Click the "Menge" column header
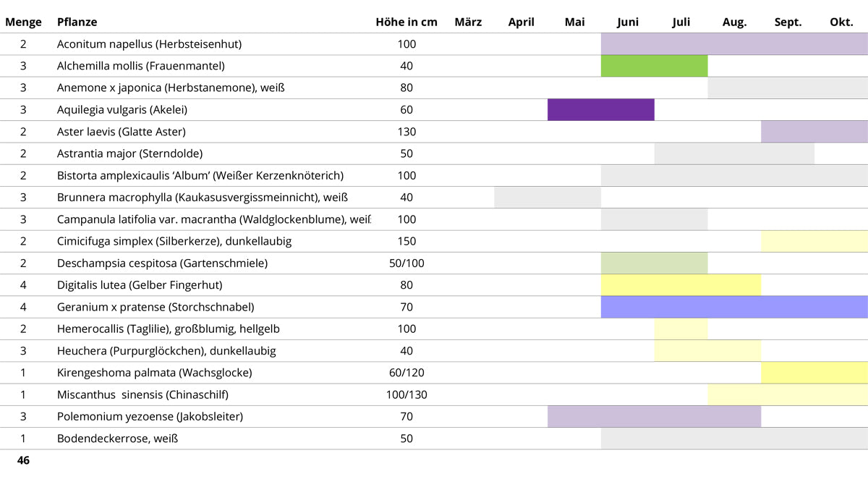Viewport: 868px width, 482px height. (23, 22)
